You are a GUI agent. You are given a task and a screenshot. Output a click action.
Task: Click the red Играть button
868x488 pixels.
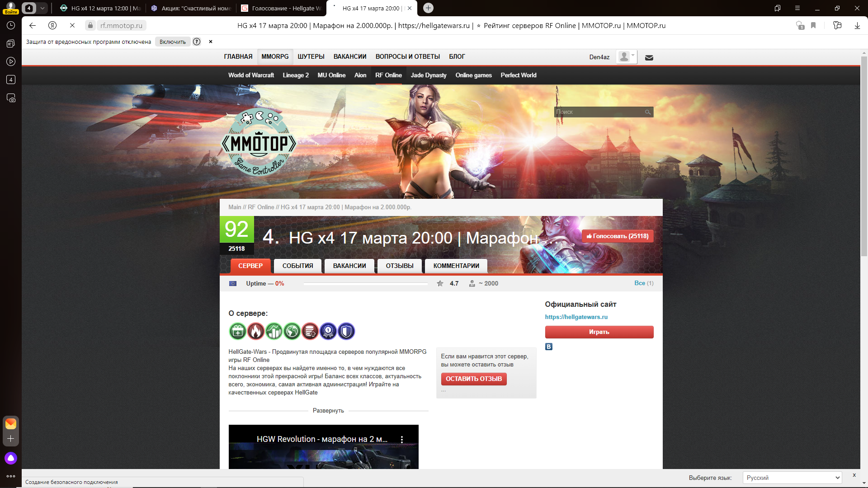(x=599, y=332)
